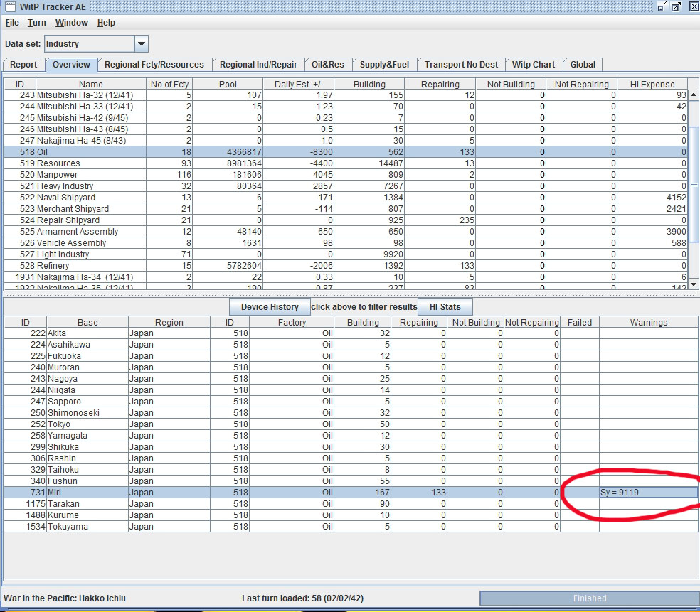Select the Manpower row
This screenshot has width=700, height=612.
[346, 174]
